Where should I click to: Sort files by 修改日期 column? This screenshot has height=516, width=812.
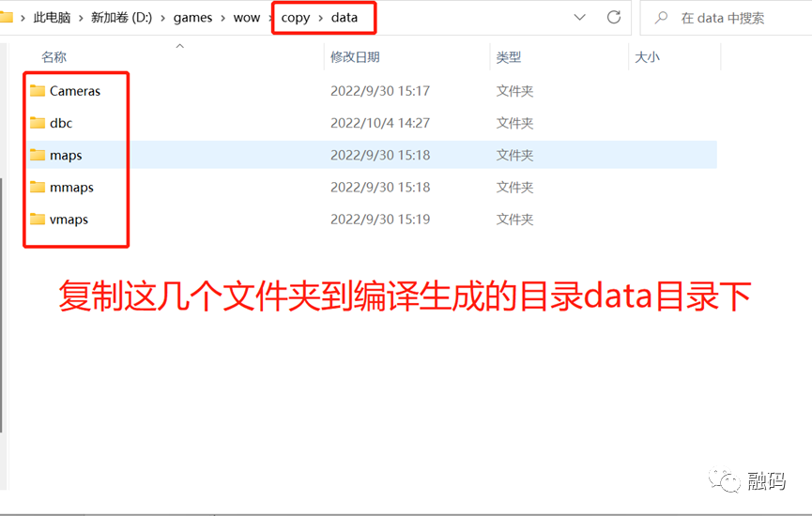355,57
